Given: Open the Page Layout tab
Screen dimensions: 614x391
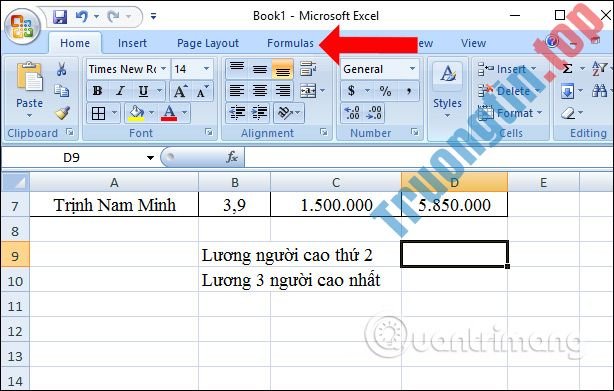Looking at the screenshot, I should tap(208, 43).
